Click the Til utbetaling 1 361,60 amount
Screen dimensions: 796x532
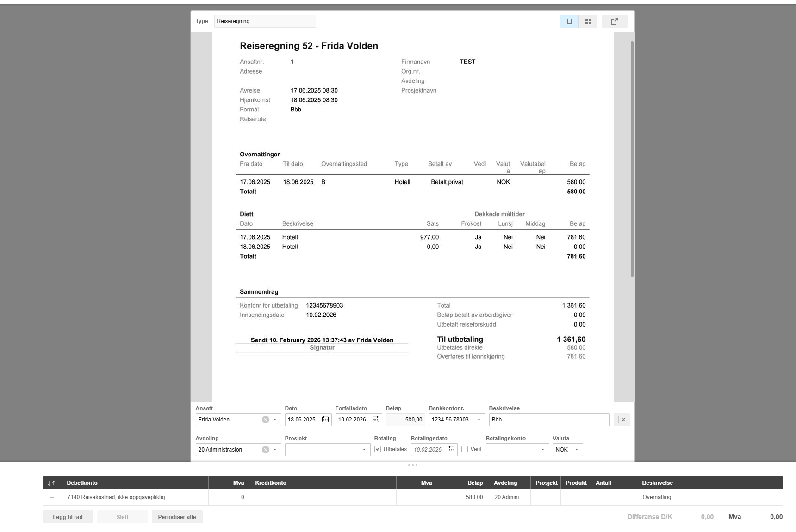click(571, 339)
